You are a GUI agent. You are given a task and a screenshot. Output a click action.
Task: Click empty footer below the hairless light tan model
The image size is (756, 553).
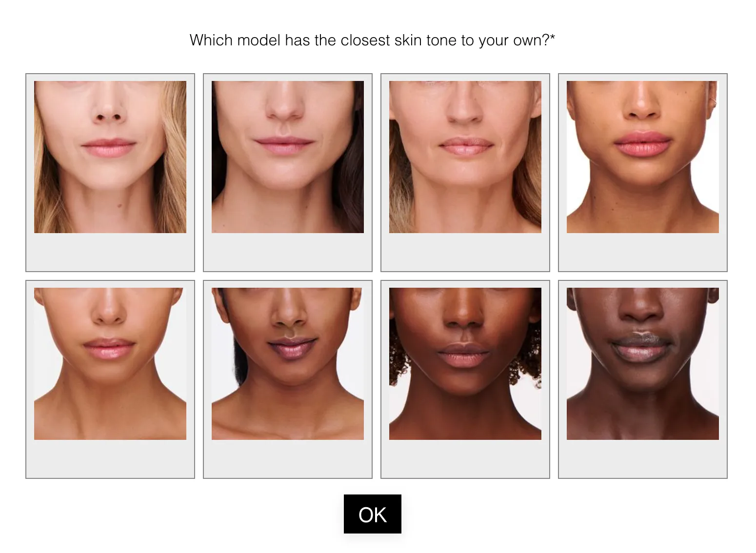(x=110, y=458)
